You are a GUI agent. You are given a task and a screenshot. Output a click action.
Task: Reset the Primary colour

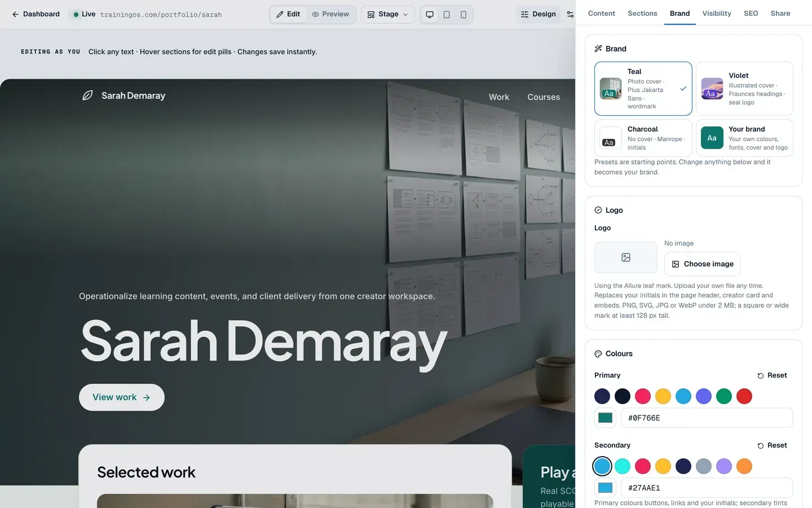click(x=773, y=375)
